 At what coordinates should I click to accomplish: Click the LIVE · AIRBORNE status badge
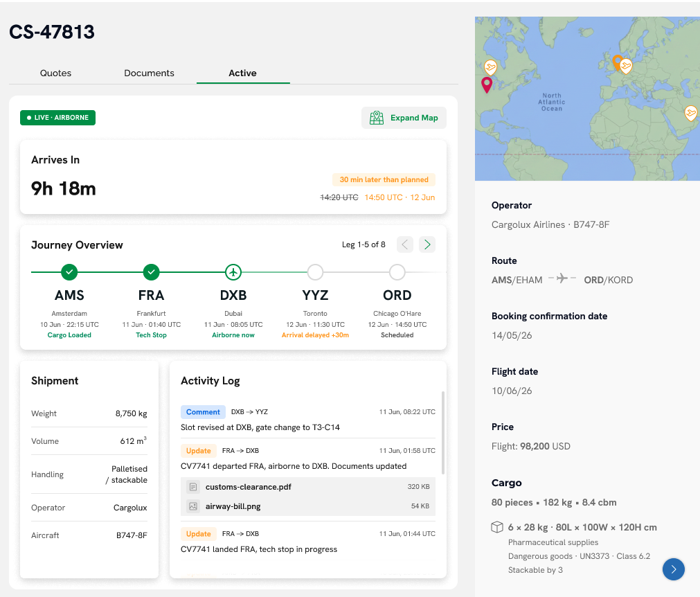tap(57, 118)
